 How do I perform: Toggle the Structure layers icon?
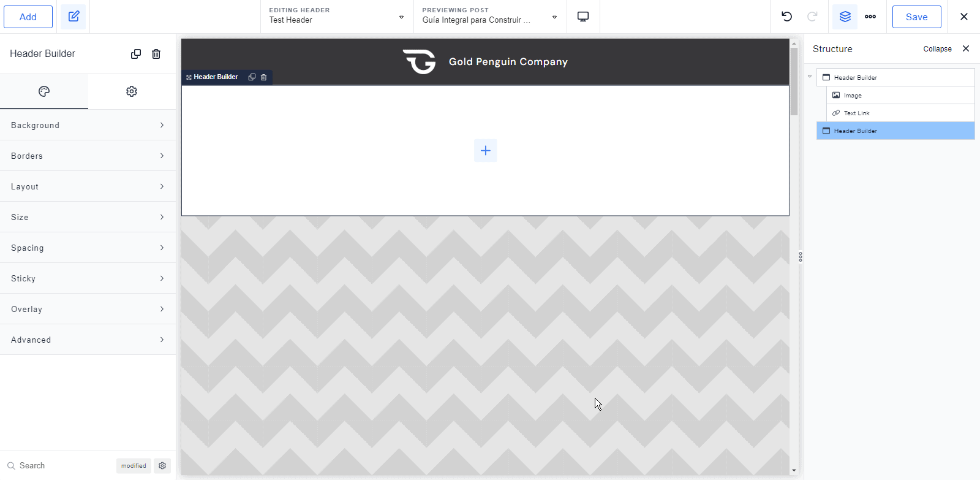(x=845, y=17)
